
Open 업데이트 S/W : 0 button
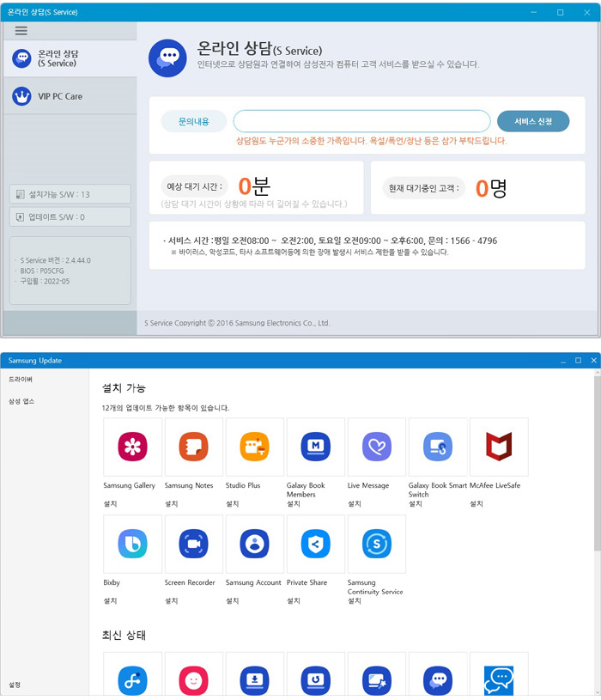click(x=70, y=217)
